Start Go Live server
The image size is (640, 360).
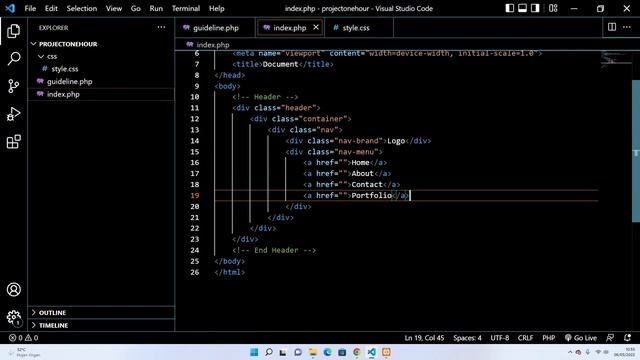pyautogui.click(x=580, y=338)
